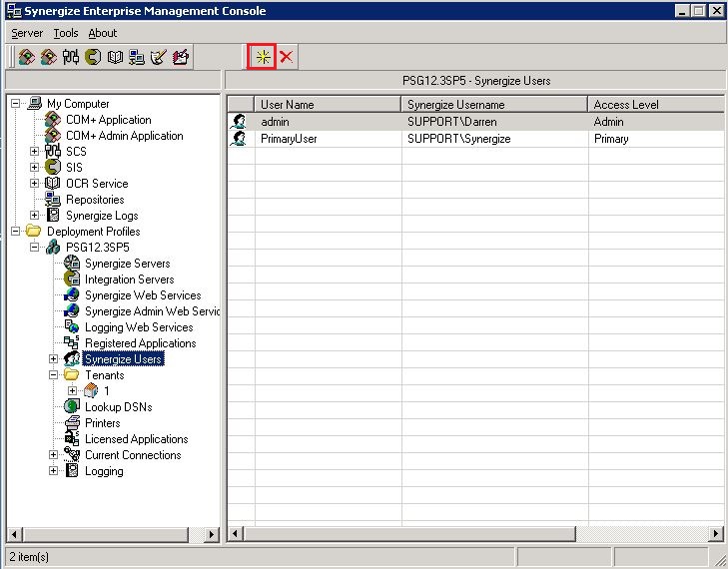728x569 pixels.
Task: Open the Tools menu
Action: pos(66,33)
